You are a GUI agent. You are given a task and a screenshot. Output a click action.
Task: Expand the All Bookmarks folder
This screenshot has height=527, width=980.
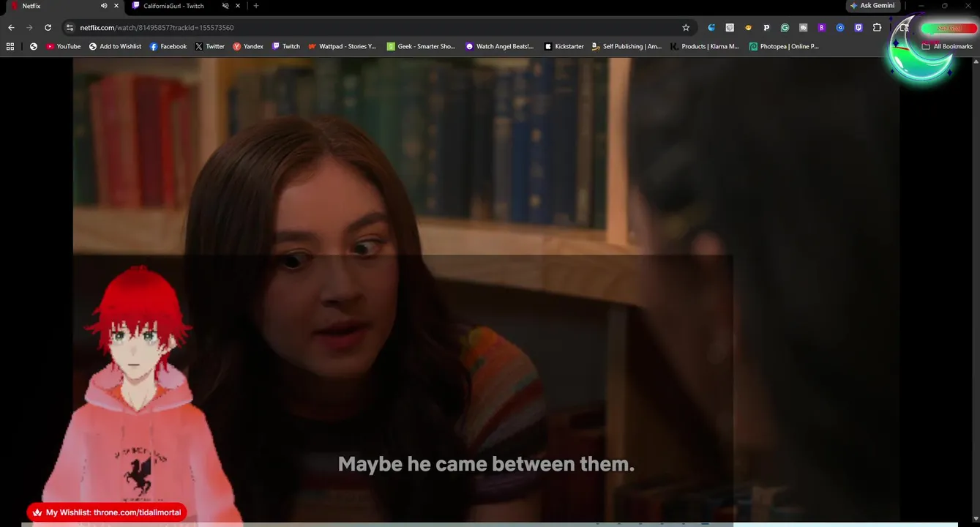coord(947,46)
